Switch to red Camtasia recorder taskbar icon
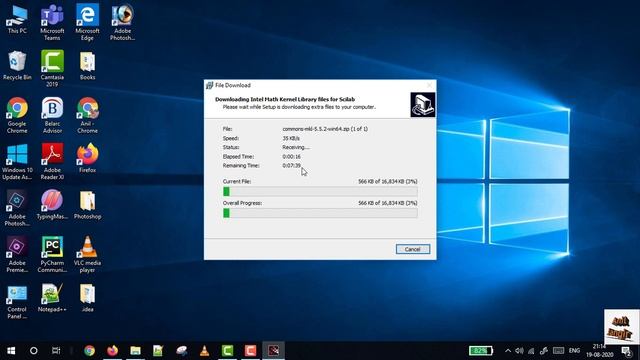 (x=250, y=351)
